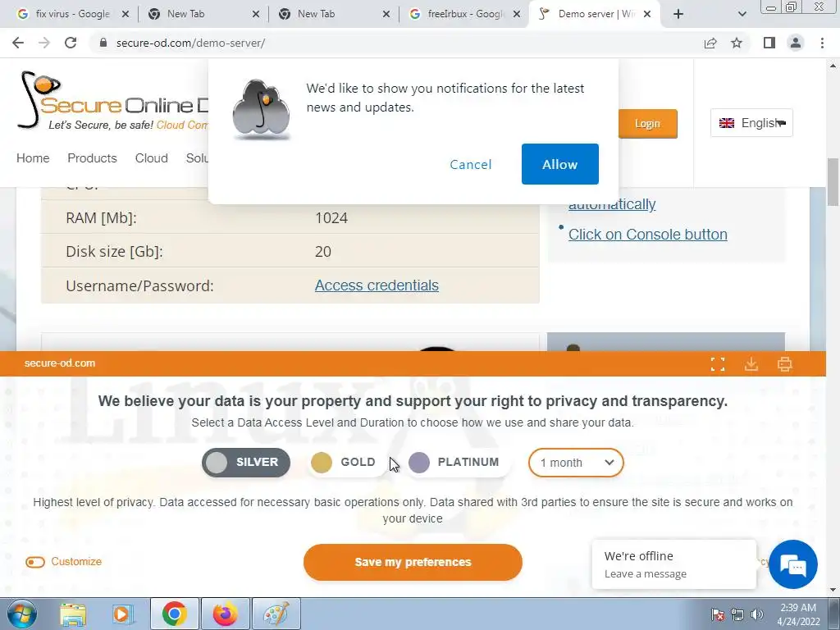Image resolution: width=840 pixels, height=630 pixels.
Task: Open the Chrome side panel icon
Action: pyautogui.click(x=769, y=43)
